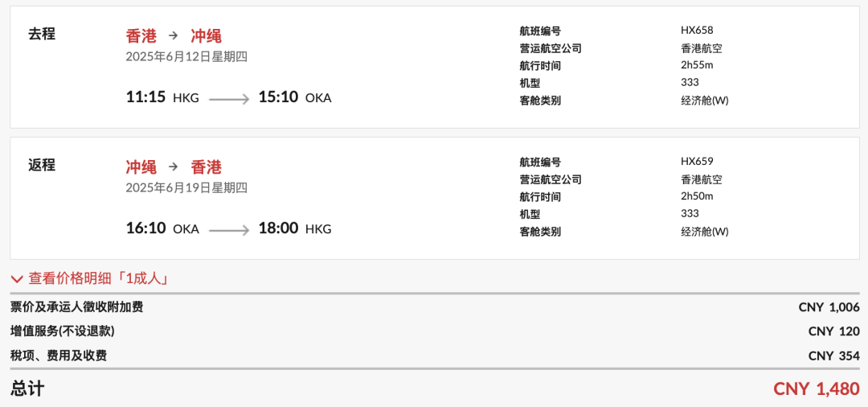Click the total price CNY 1,480

coord(817,388)
